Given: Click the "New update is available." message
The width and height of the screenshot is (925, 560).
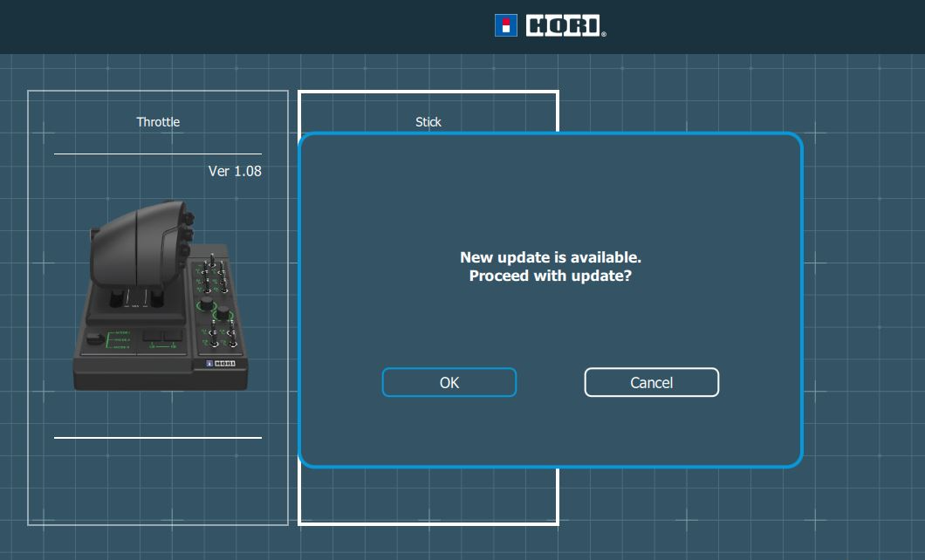Looking at the screenshot, I should [550, 258].
